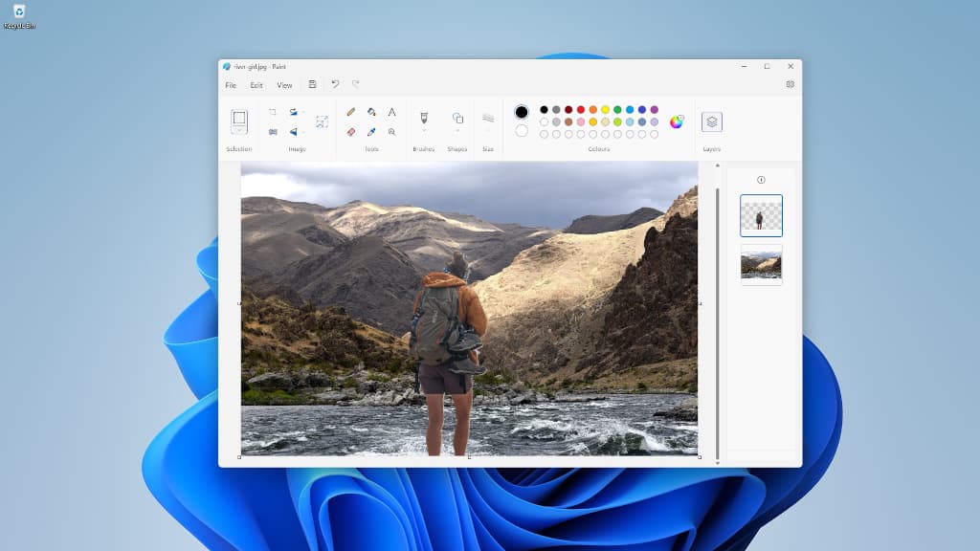Open the File menu
Viewport: 980px width, 551px height.
point(231,85)
